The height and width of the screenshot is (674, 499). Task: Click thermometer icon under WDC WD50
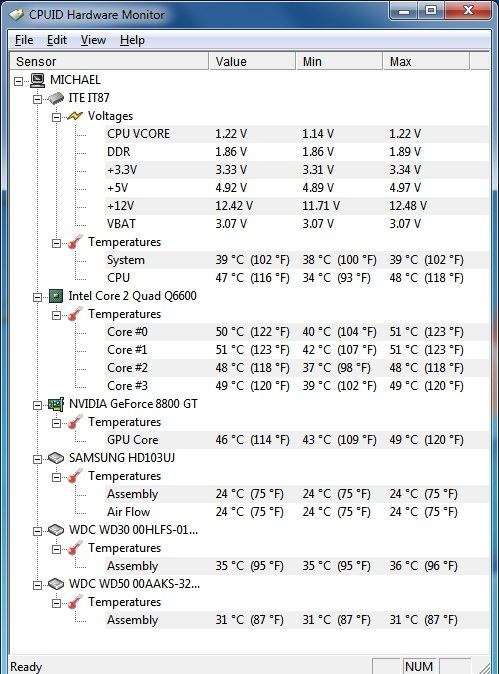coord(75,602)
